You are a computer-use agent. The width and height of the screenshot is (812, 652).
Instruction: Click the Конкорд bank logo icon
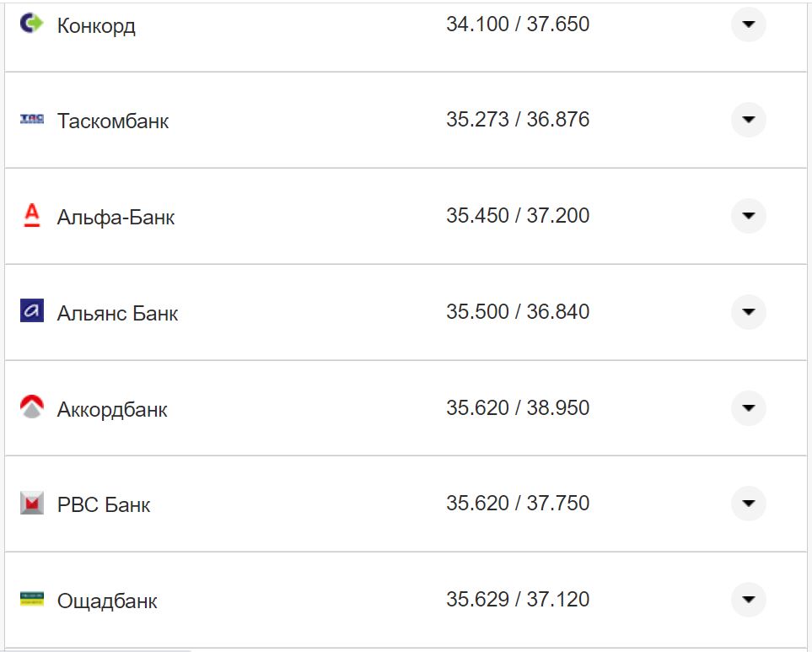[x=31, y=24]
